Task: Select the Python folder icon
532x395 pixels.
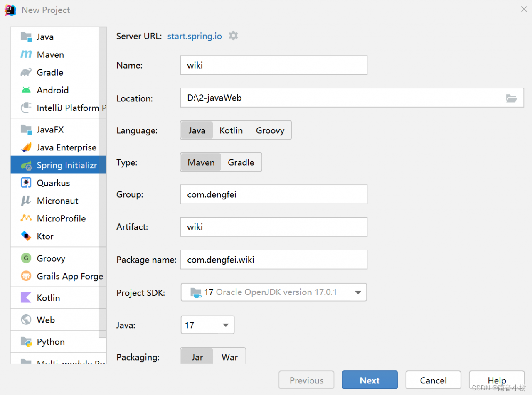Action: click(x=26, y=342)
